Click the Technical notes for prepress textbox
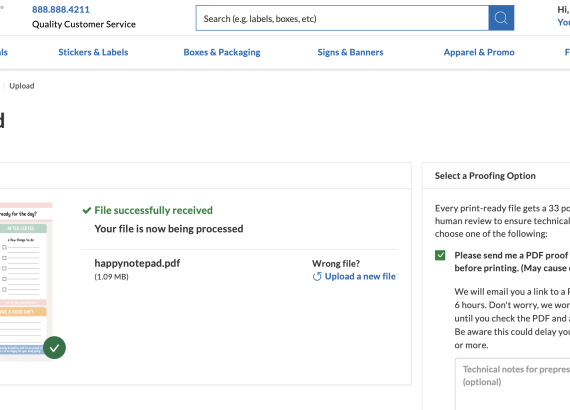 (513, 385)
